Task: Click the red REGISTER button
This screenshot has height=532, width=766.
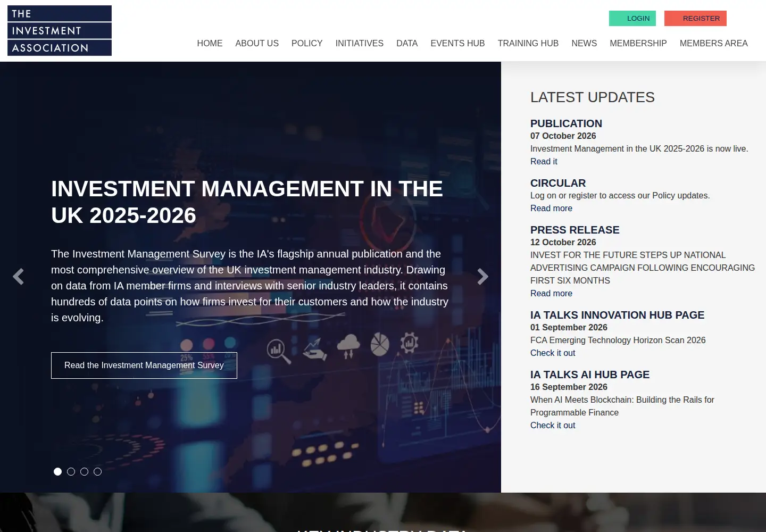Action: pyautogui.click(x=695, y=18)
